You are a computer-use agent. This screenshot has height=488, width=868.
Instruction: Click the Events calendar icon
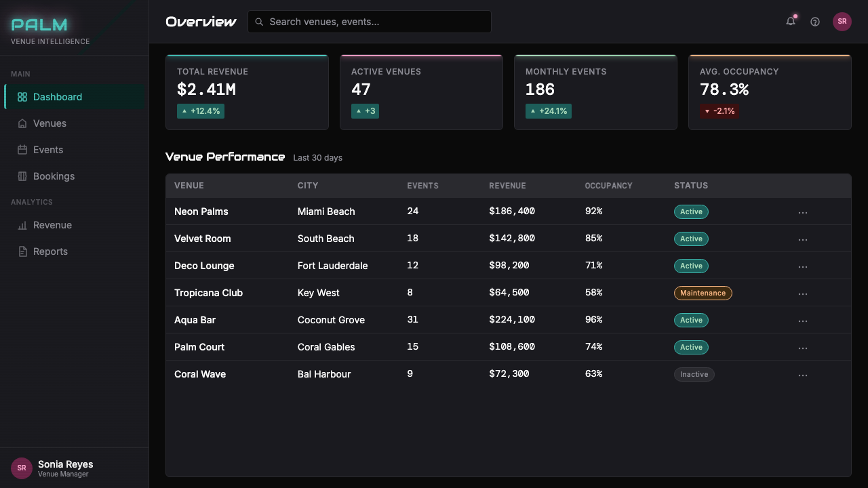click(22, 150)
